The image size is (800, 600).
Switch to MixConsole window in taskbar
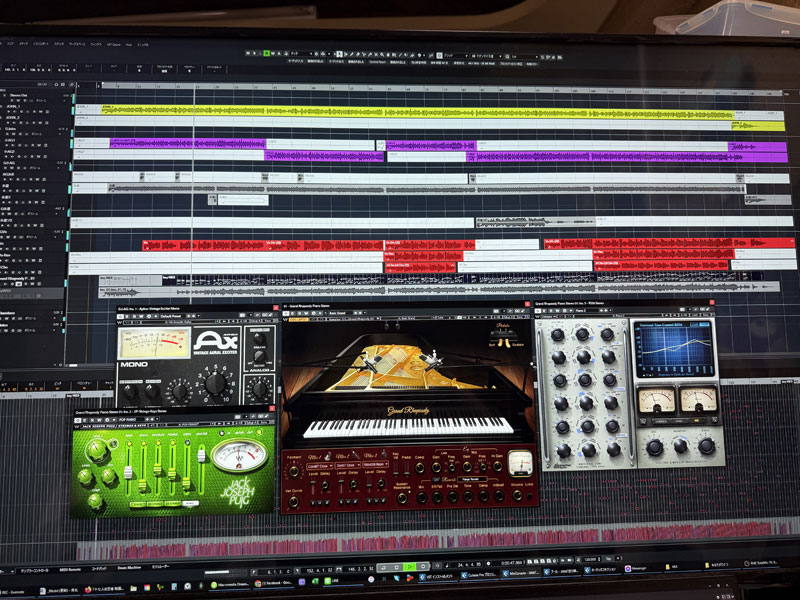(520, 573)
